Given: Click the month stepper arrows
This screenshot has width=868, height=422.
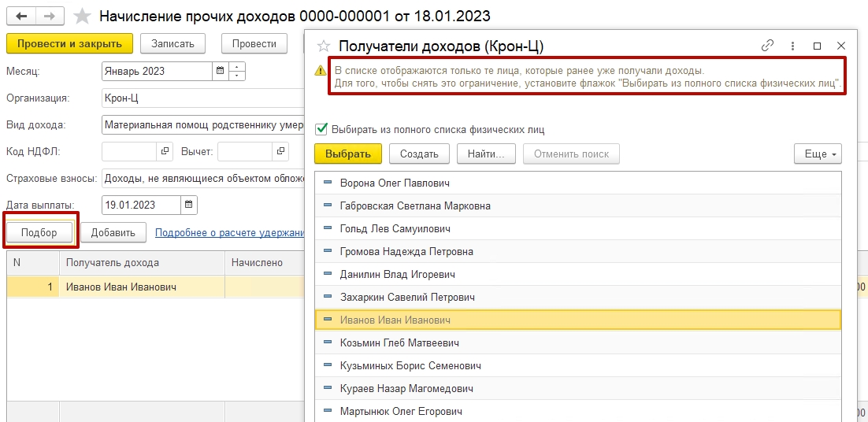Looking at the screenshot, I should [236, 71].
